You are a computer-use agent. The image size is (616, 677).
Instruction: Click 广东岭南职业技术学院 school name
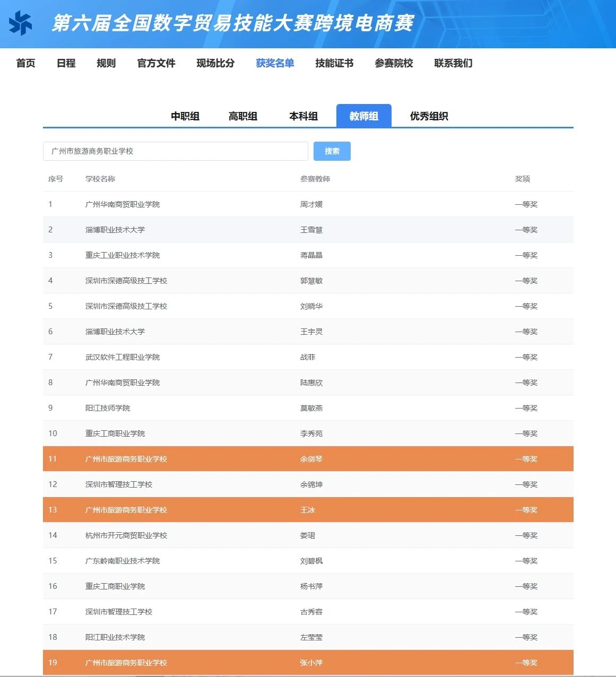pyautogui.click(x=123, y=561)
